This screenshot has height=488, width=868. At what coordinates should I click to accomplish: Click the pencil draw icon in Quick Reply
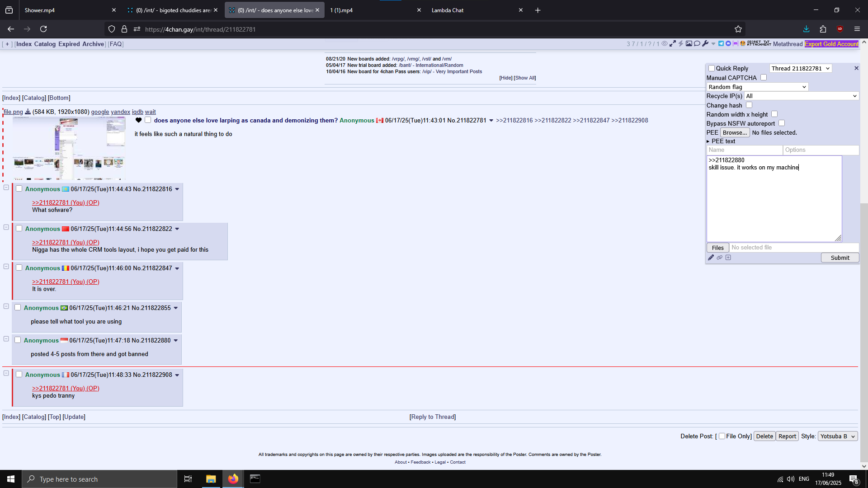(x=711, y=258)
